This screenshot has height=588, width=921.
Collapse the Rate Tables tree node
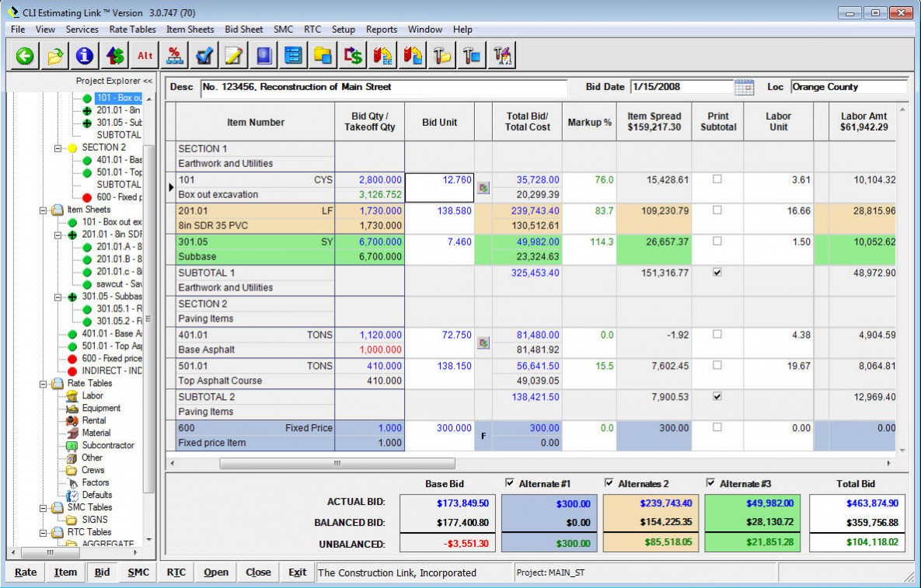tap(43, 384)
